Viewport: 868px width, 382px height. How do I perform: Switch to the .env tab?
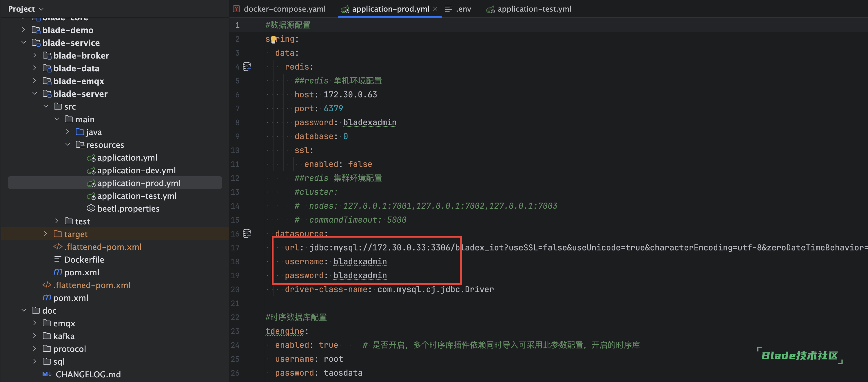[463, 9]
